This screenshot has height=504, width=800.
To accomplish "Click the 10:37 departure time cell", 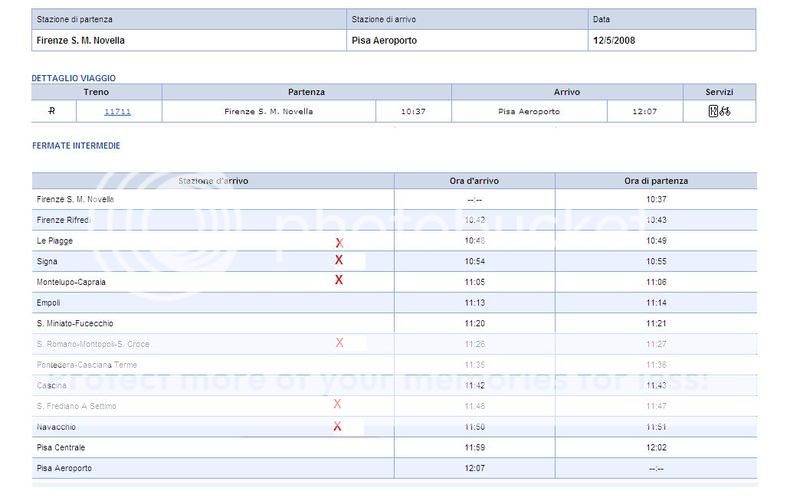I will [x=413, y=111].
